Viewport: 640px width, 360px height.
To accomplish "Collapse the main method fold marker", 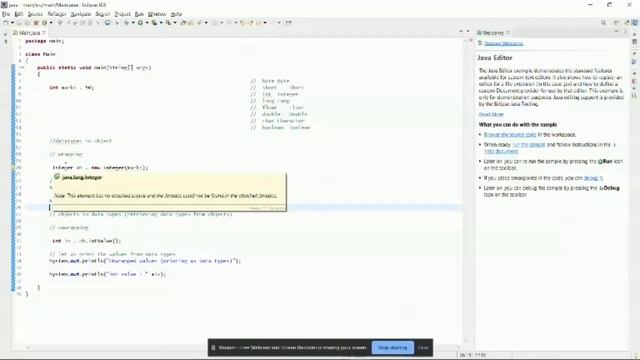I will [x=22, y=68].
